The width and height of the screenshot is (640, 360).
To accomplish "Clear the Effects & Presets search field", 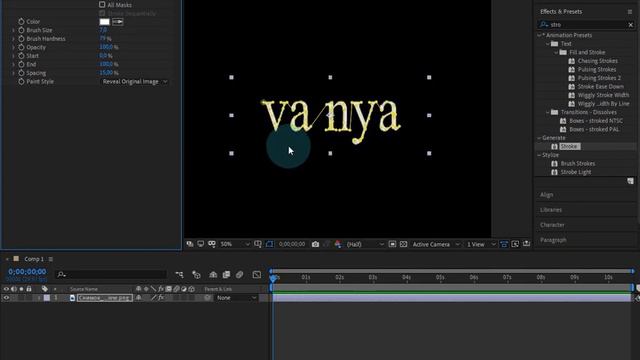I will (x=631, y=25).
